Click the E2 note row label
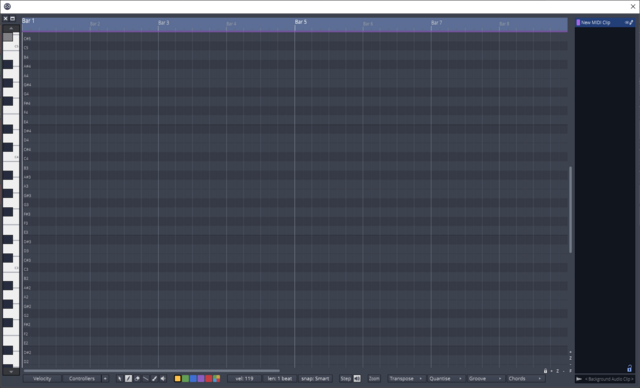The image size is (640, 388). tap(26, 343)
